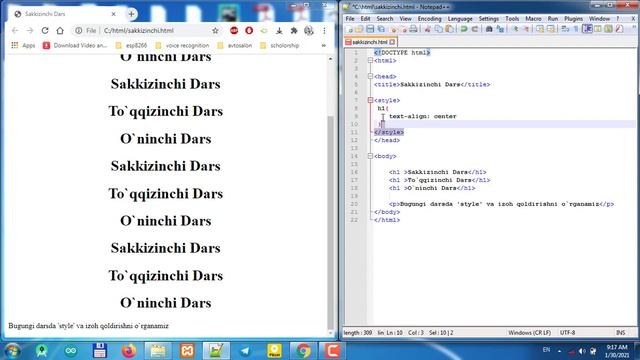The width and height of the screenshot is (640, 360).
Task: Click the Windows (CR LF) status bar field
Action: (529, 333)
